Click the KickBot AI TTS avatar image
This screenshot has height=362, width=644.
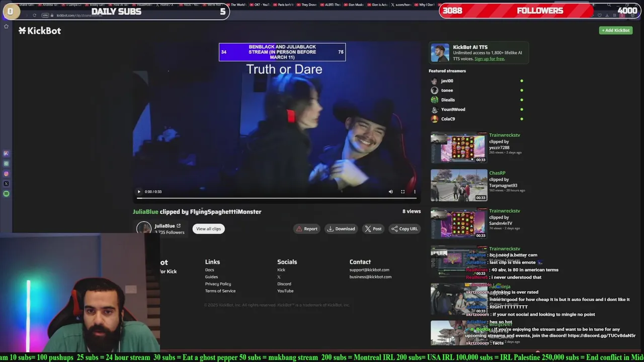click(440, 53)
